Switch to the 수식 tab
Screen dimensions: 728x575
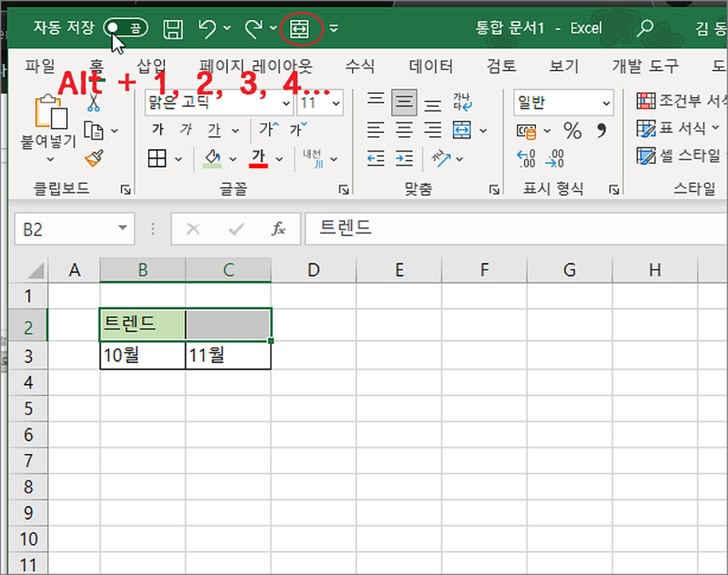(x=359, y=66)
